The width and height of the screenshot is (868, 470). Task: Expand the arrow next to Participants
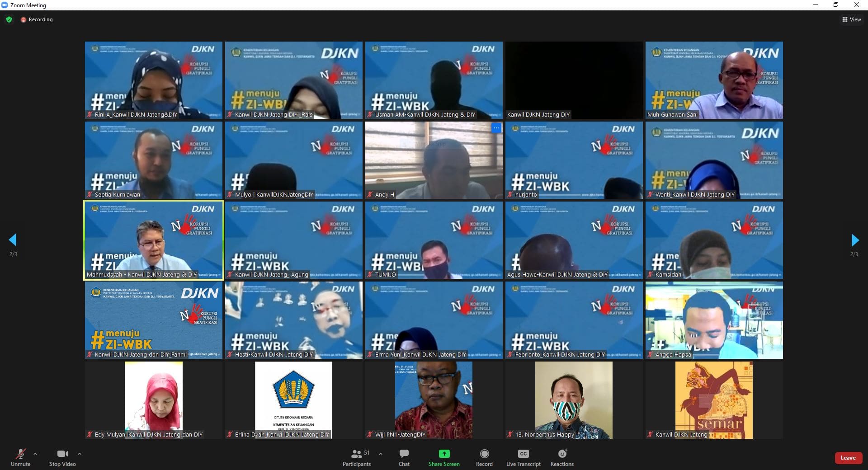click(x=380, y=454)
